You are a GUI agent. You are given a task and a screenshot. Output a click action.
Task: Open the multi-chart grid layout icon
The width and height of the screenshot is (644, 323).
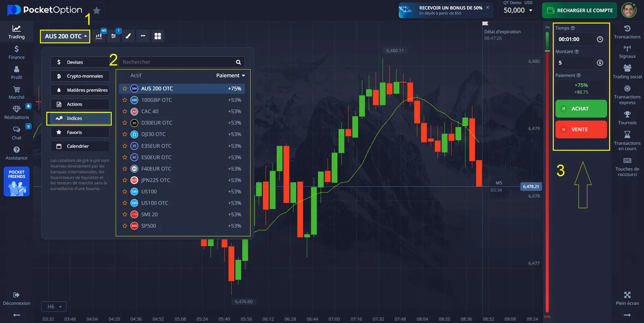click(158, 36)
